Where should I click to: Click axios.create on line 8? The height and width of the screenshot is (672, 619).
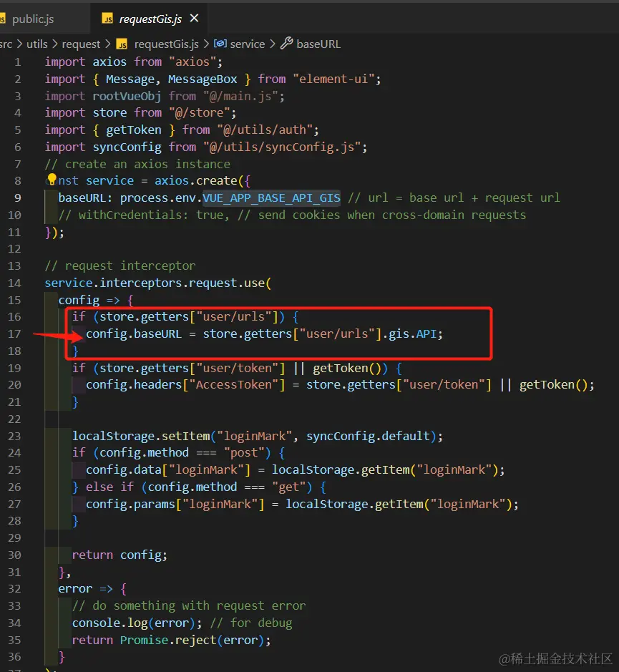196,181
